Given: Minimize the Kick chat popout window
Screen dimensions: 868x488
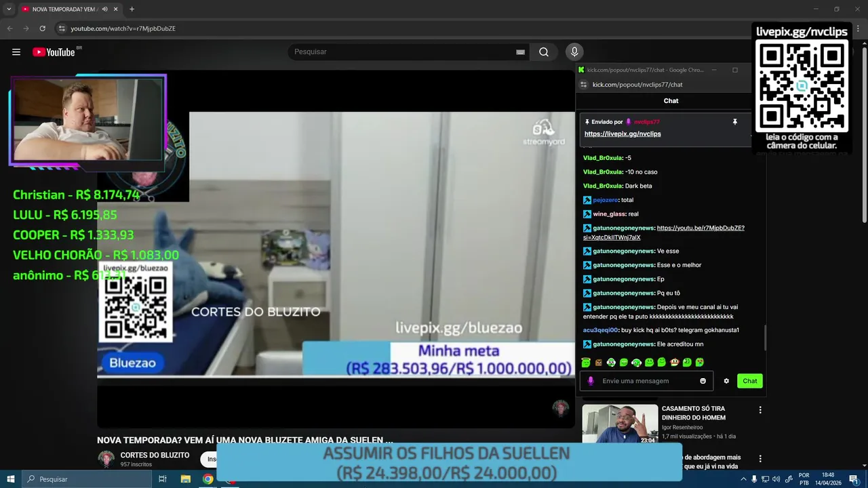Looking at the screenshot, I should click(x=713, y=70).
